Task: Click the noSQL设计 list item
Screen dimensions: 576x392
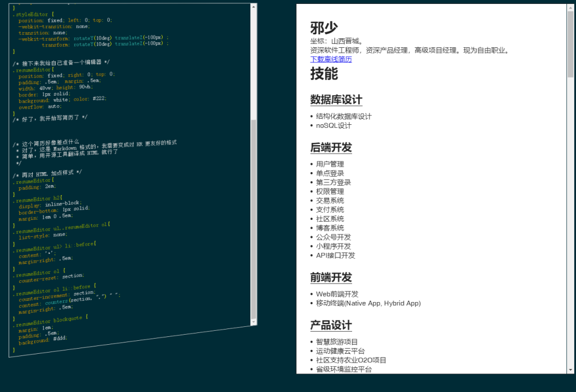Action: pyautogui.click(x=333, y=125)
